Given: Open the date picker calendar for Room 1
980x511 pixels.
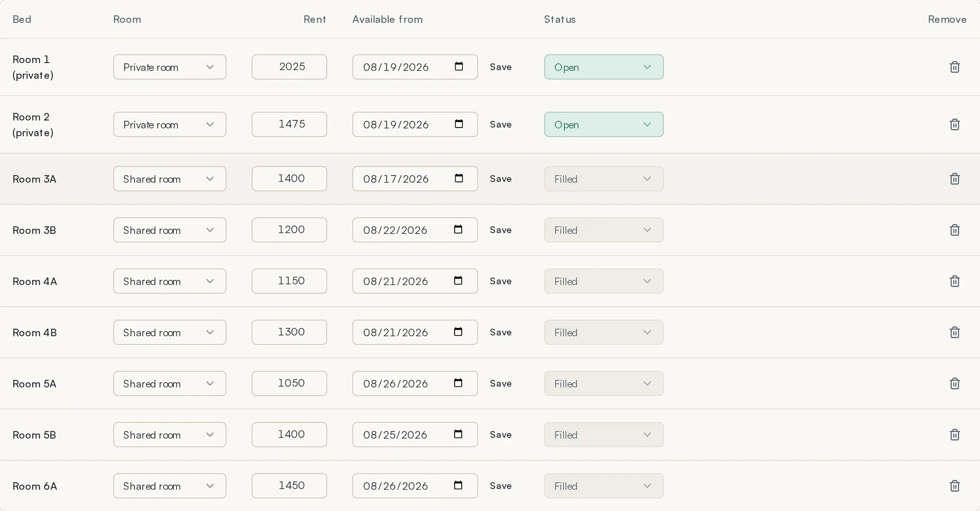Looking at the screenshot, I should coord(459,66).
